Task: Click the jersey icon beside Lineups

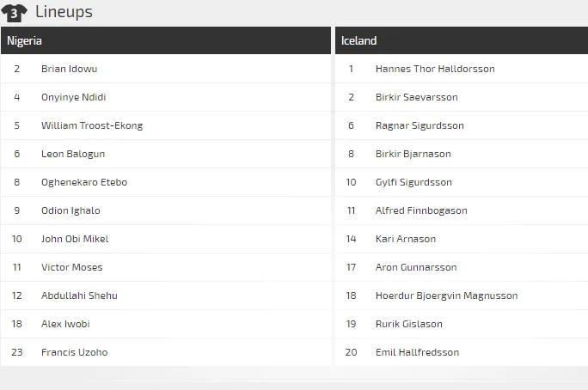Action: tap(14, 12)
